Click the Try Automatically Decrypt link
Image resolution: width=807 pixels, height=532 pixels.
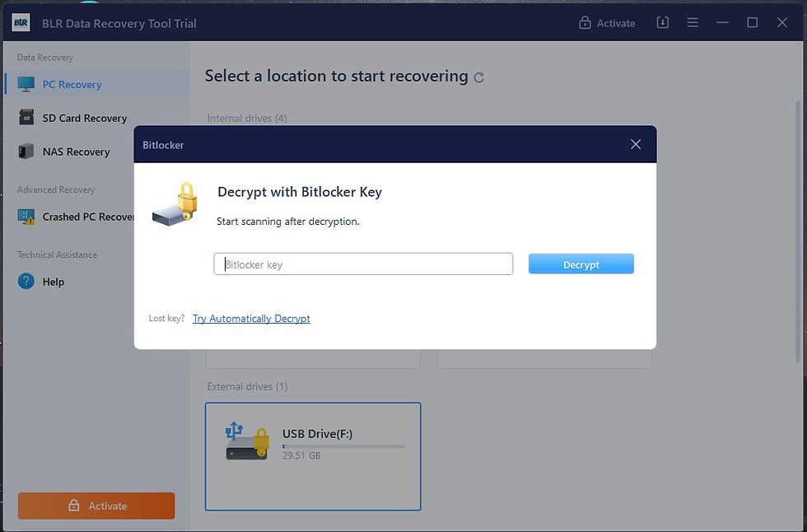(251, 319)
